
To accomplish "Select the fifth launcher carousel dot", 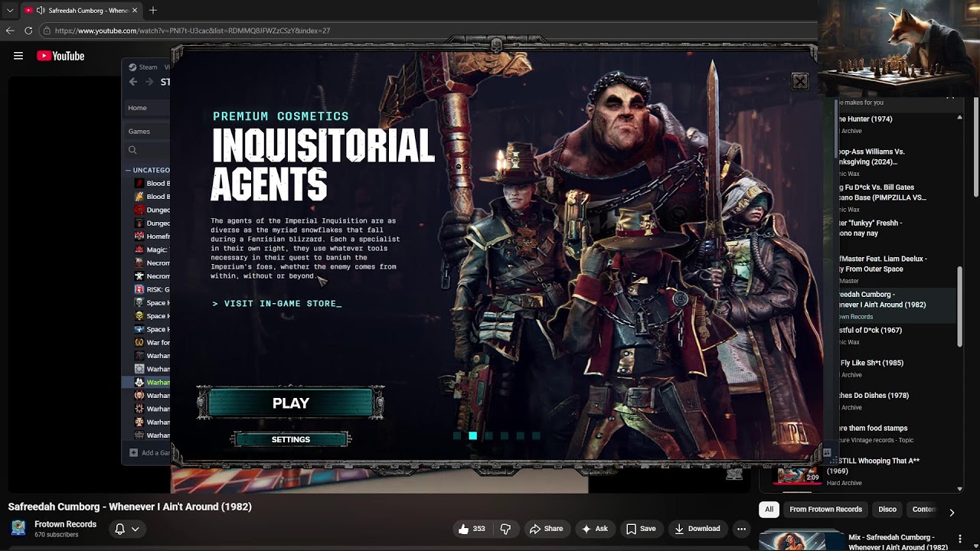I will pos(520,436).
